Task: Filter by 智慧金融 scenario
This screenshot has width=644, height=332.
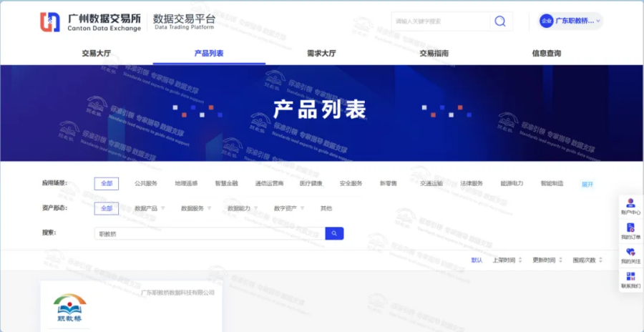Action: pyautogui.click(x=226, y=184)
